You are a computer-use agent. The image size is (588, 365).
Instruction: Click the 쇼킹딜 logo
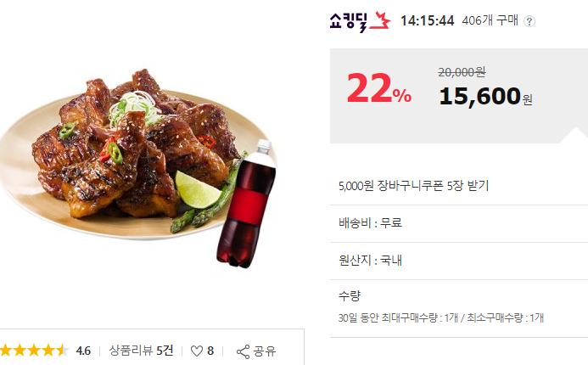pos(349,22)
